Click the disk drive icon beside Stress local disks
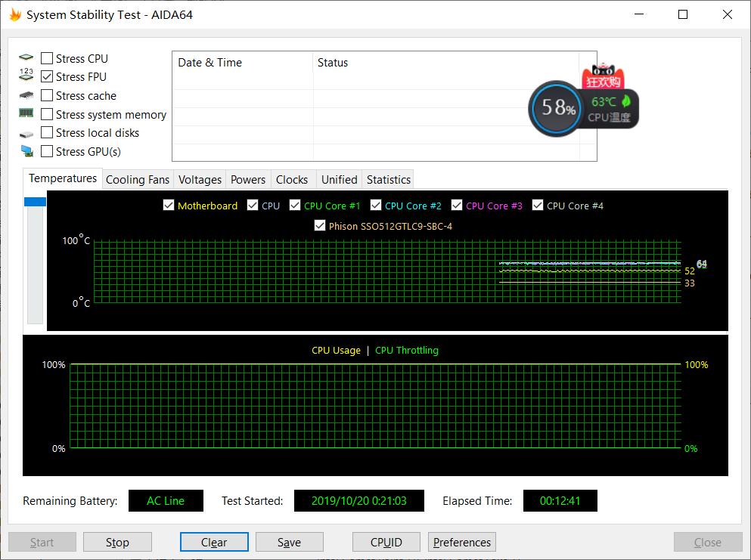The height and width of the screenshot is (560, 751). click(x=26, y=133)
